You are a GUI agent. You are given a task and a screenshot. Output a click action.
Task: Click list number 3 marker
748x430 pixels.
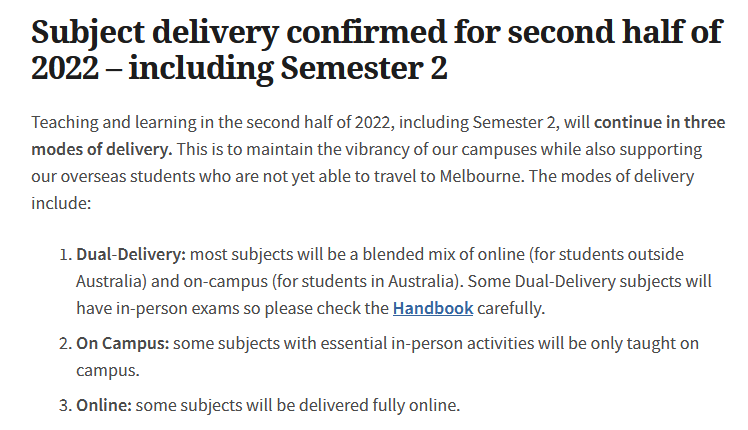point(65,405)
